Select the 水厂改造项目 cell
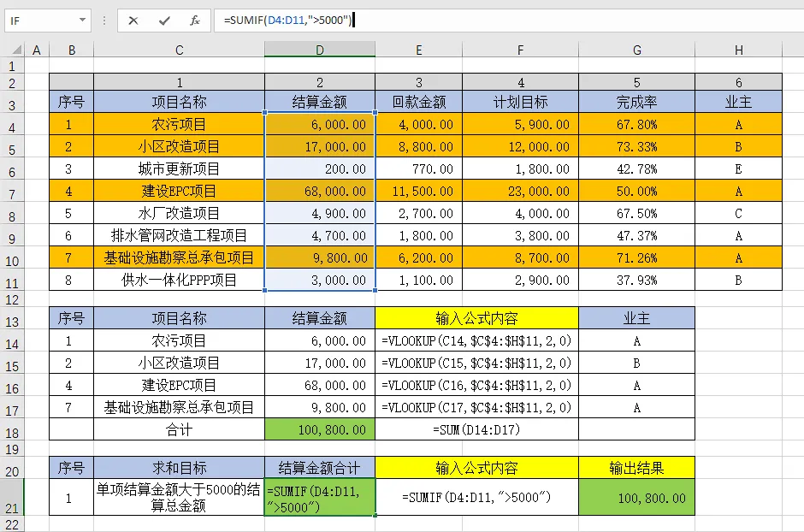The width and height of the screenshot is (804, 532). [179, 213]
